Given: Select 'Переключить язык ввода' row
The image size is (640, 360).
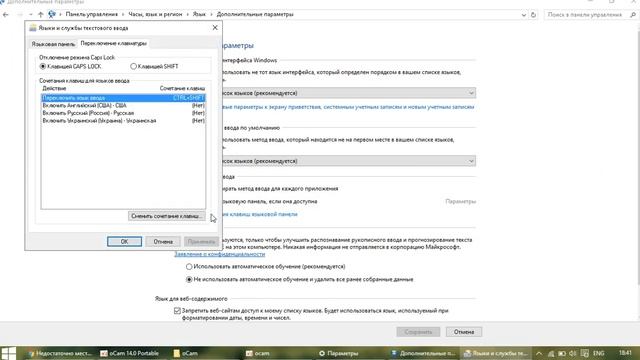Looking at the screenshot, I should point(123,98).
